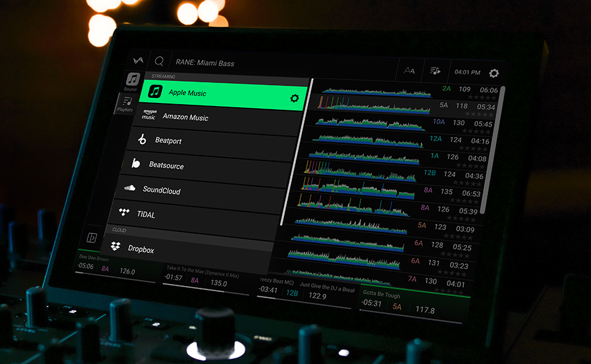The height and width of the screenshot is (364, 591).
Task: Select the track row 12A 124 04:16
Action: (x=399, y=141)
